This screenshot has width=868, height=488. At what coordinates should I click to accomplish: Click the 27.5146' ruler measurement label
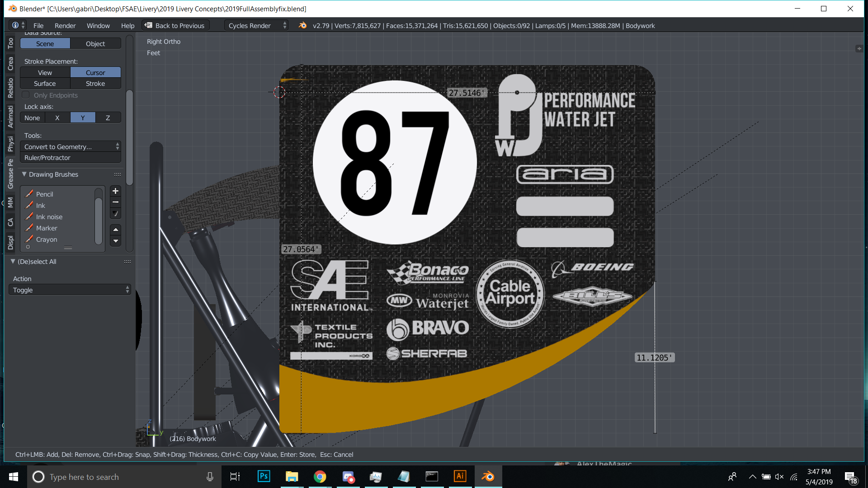click(x=466, y=93)
